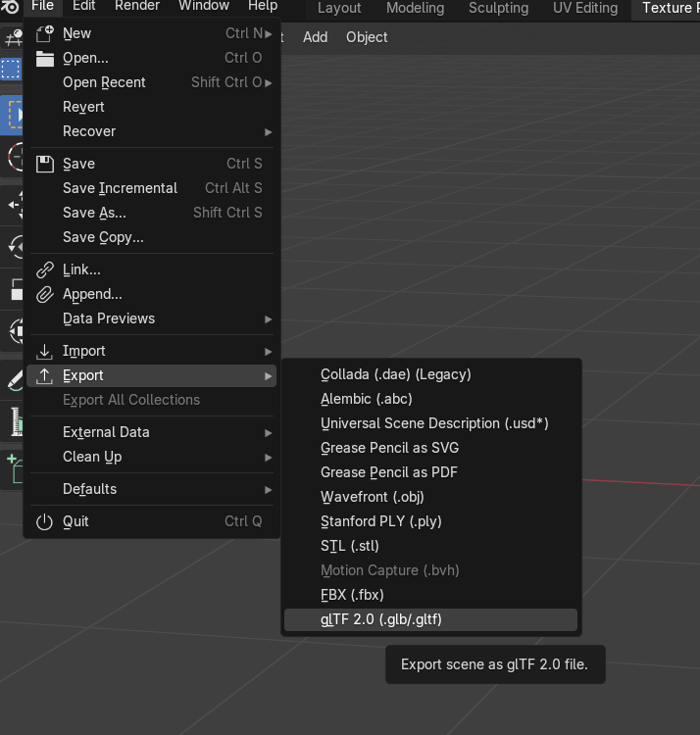Export as Stanford PLY (.ply)
700x735 pixels.
point(430,521)
